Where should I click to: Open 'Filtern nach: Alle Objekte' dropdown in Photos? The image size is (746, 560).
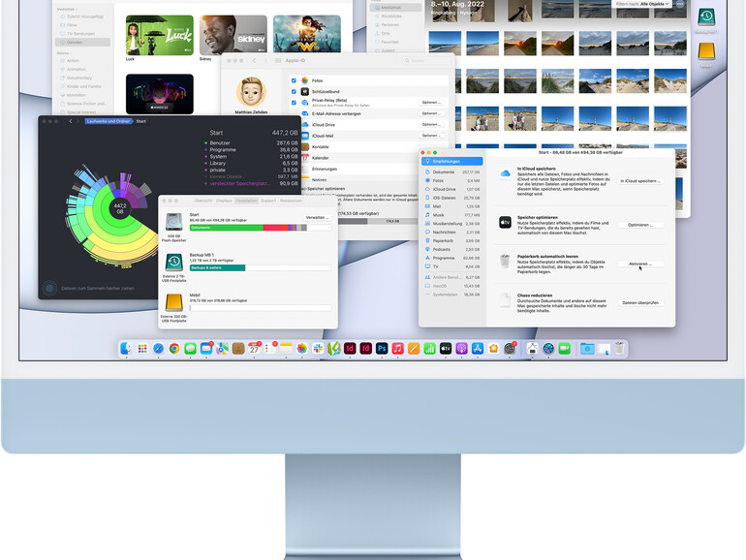(x=642, y=4)
